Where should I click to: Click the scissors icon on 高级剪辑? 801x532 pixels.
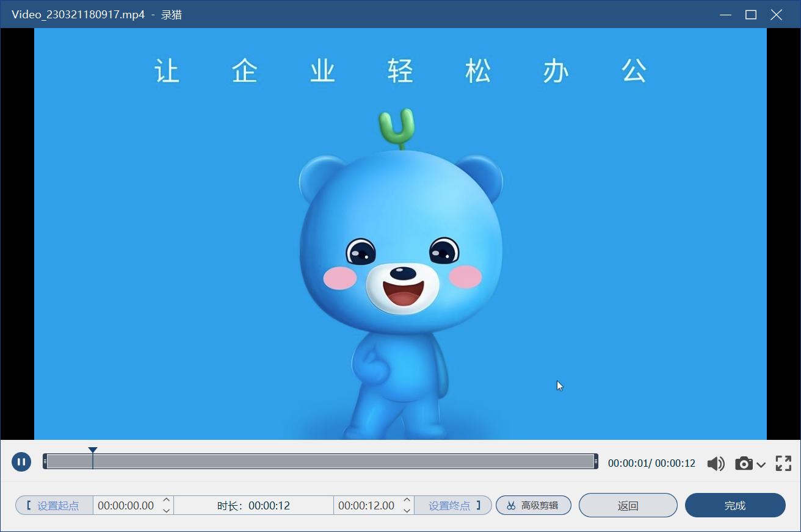coord(510,505)
